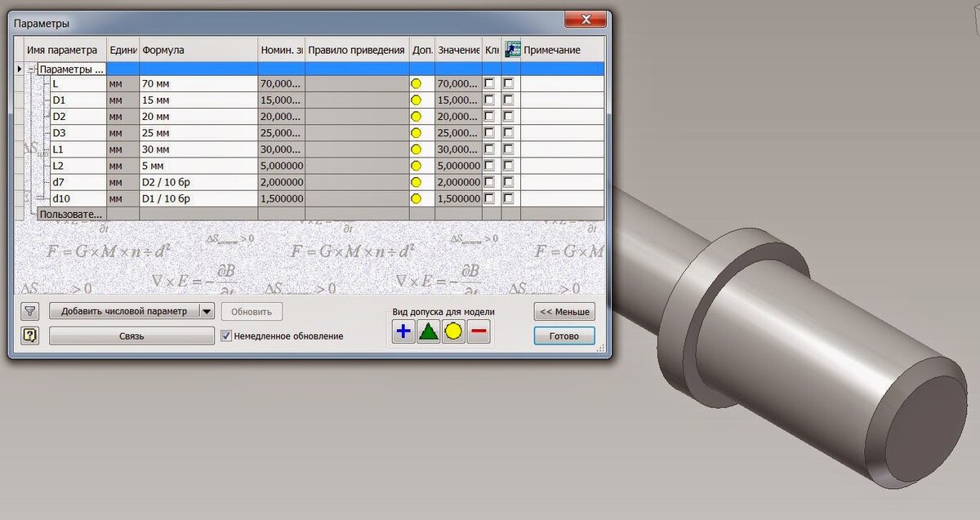Screen dimensions: 980x520
Task: Select the parameter name d7 cell
Action: point(78,182)
